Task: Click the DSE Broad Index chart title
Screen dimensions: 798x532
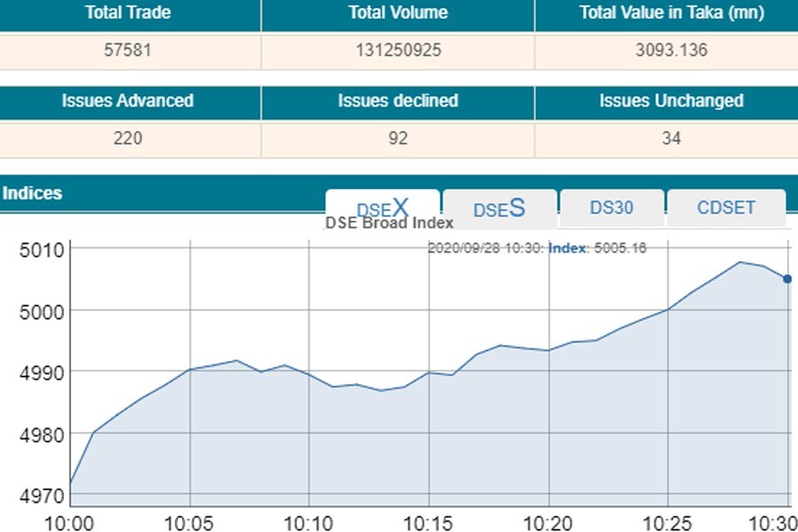Action: [x=389, y=223]
